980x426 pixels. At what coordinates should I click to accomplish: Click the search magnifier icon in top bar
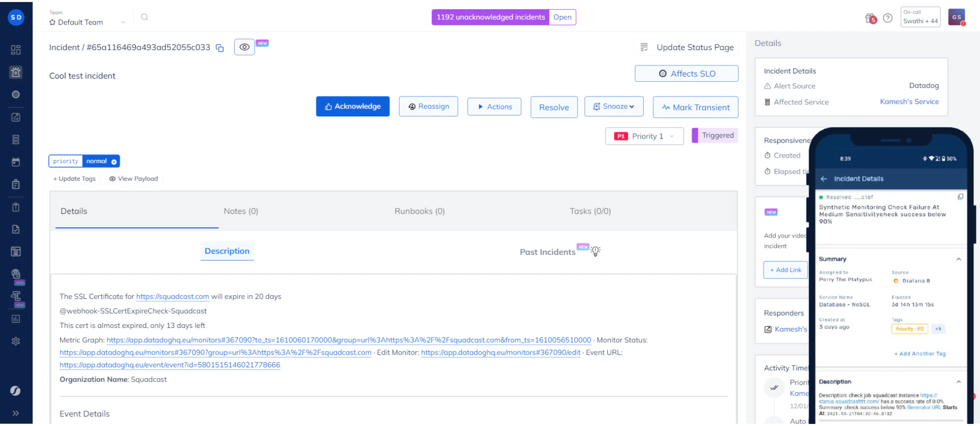pos(144,17)
